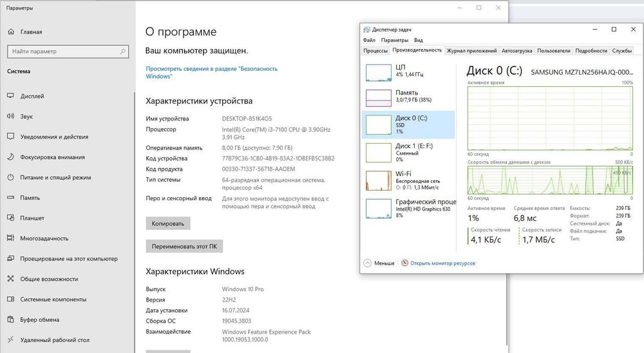The image size is (644, 353).
Task: Collapse Task Manager with Меньше arrow icon
Action: (368, 263)
